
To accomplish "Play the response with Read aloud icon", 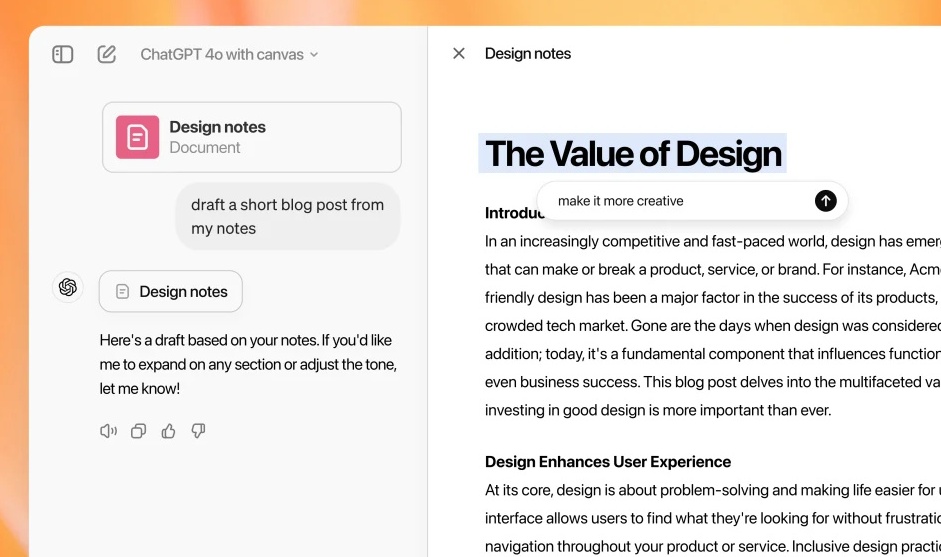I will coord(108,431).
